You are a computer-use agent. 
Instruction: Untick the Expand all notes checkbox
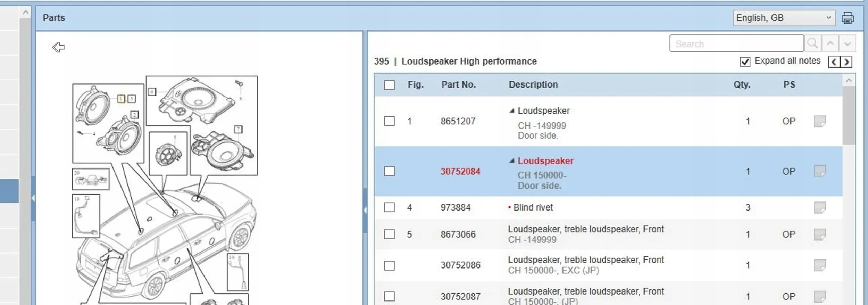[x=745, y=61]
